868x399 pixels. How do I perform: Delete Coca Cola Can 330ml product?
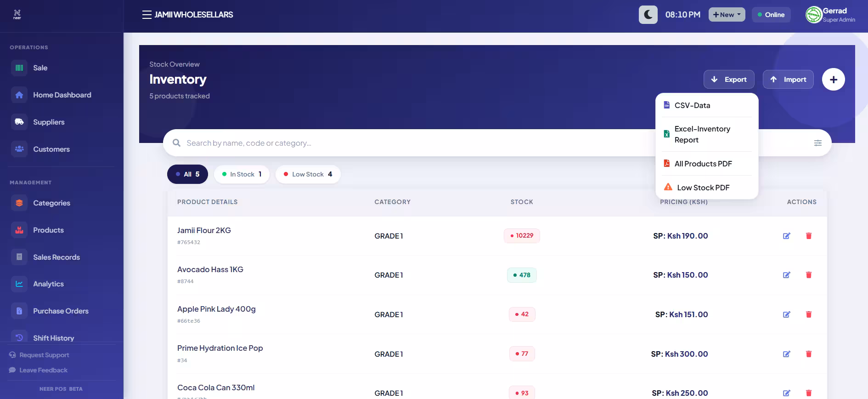click(809, 393)
